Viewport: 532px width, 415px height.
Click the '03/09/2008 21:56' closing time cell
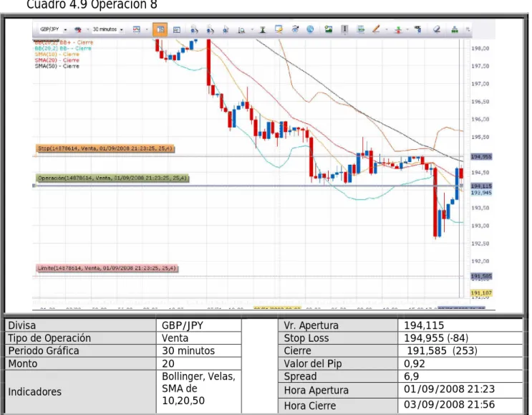pos(460,405)
